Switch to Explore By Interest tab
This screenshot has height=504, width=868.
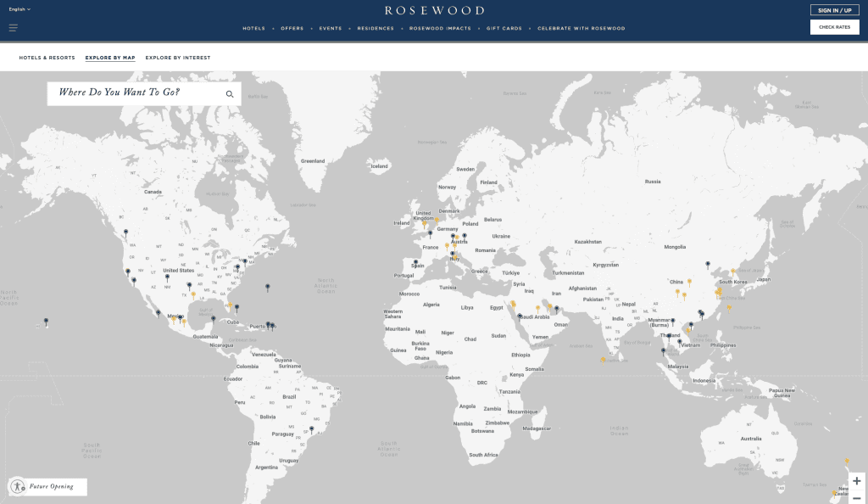pyautogui.click(x=178, y=58)
